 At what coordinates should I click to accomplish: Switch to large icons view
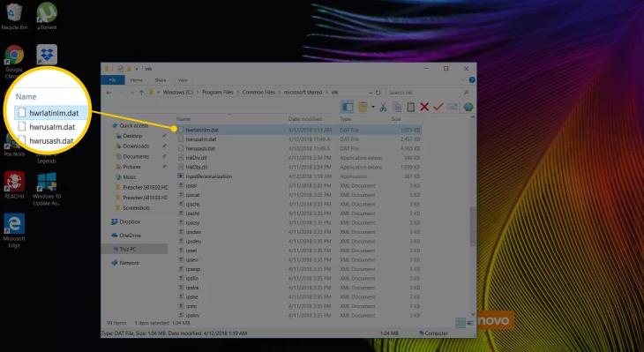pos(470,323)
